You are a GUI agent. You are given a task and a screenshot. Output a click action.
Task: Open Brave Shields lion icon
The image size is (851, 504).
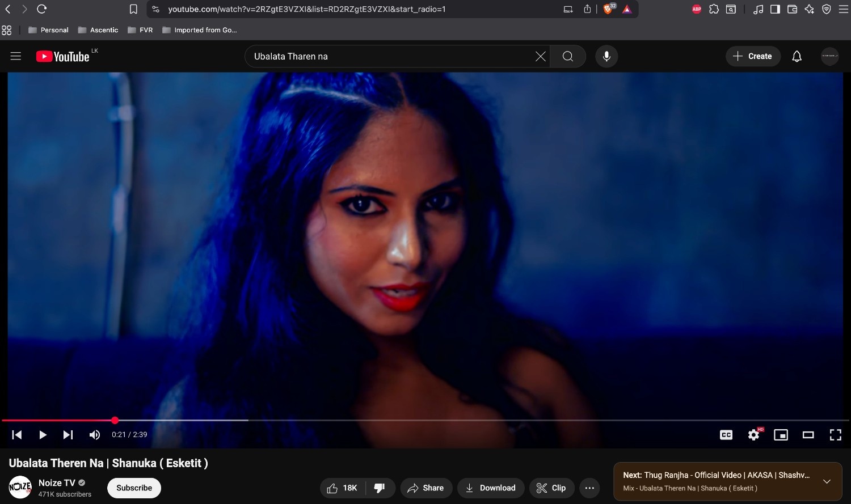tap(609, 9)
